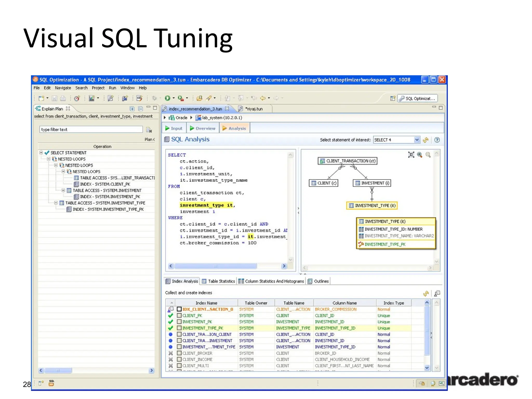Click the Run with stop marker icon
Image resolution: width=532 pixels, height=399 pixels.
point(181,98)
